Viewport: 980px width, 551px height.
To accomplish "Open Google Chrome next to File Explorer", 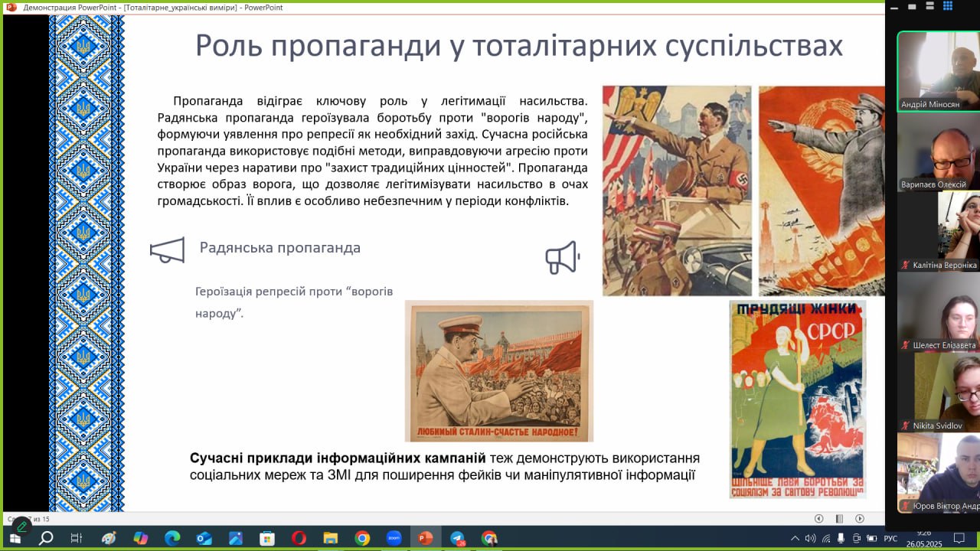I will [362, 538].
